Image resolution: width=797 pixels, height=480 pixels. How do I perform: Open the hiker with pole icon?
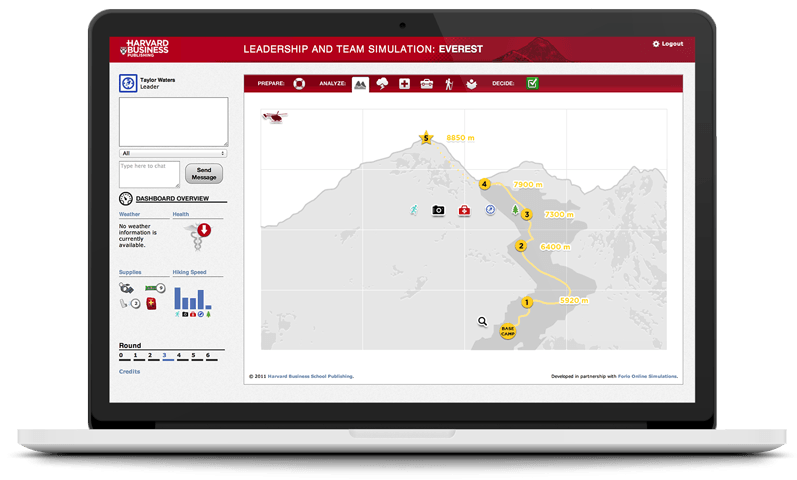pos(449,84)
